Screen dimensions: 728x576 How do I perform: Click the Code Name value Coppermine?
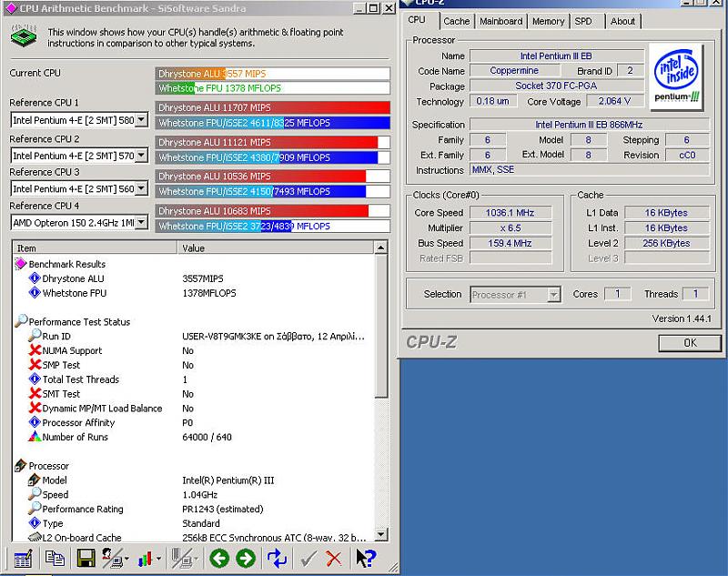(x=514, y=71)
